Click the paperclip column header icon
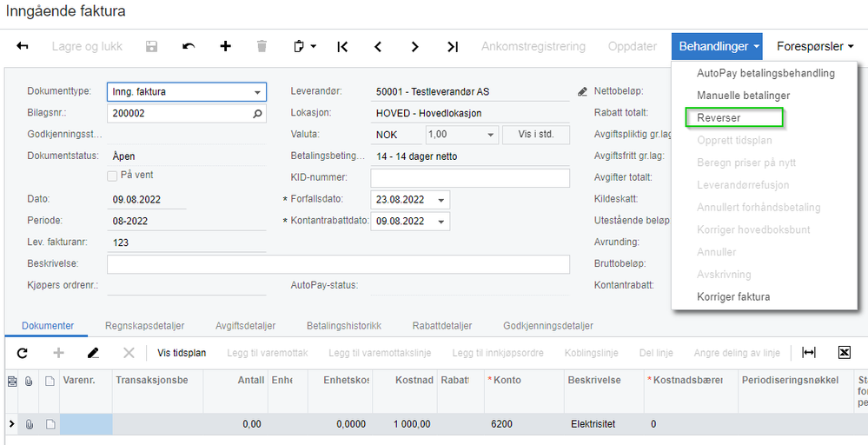 point(29,381)
